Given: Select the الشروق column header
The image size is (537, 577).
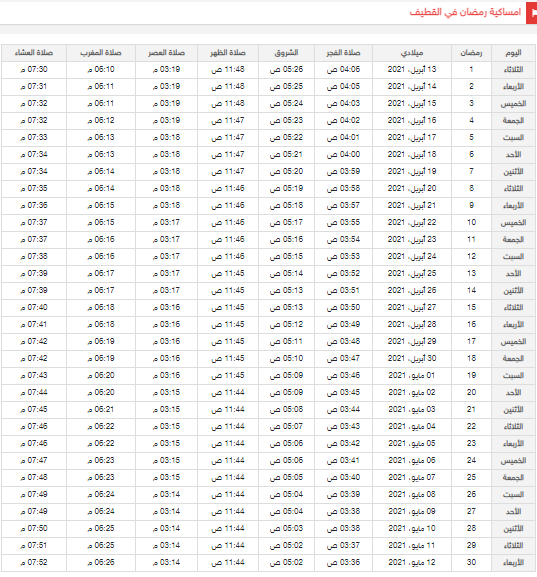Looking at the screenshot, I should pos(286,53).
